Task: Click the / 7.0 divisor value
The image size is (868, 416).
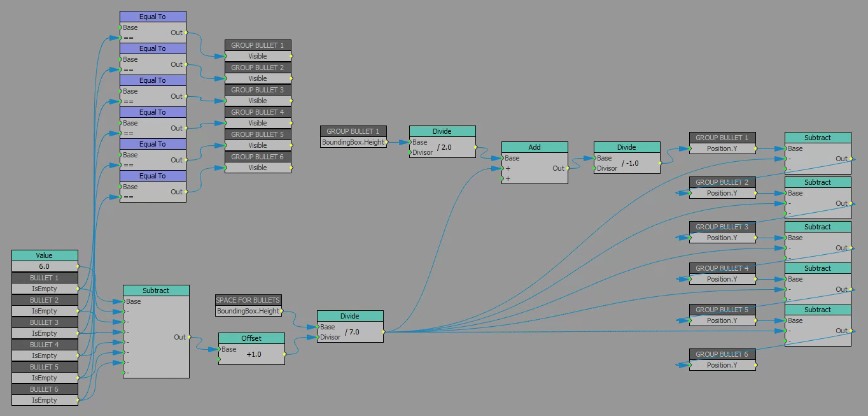Action: coord(352,332)
